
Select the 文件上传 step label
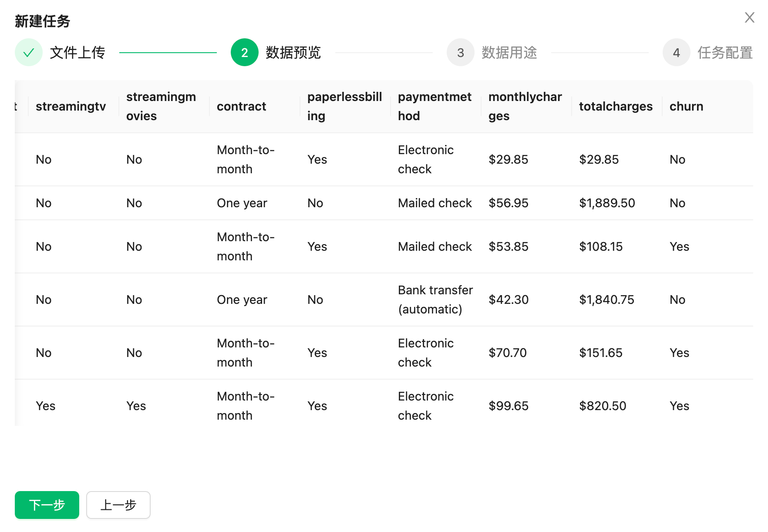(77, 53)
